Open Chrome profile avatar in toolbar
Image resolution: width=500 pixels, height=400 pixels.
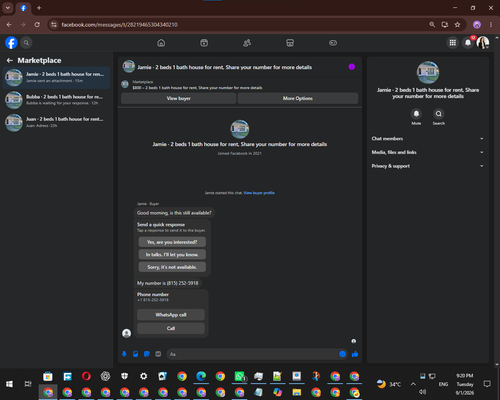(x=477, y=25)
